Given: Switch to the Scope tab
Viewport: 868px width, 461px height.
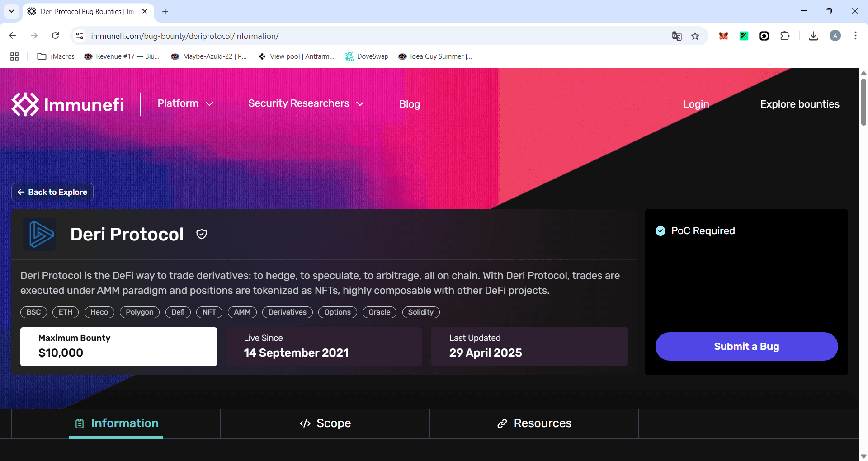Looking at the screenshot, I should coord(325,423).
